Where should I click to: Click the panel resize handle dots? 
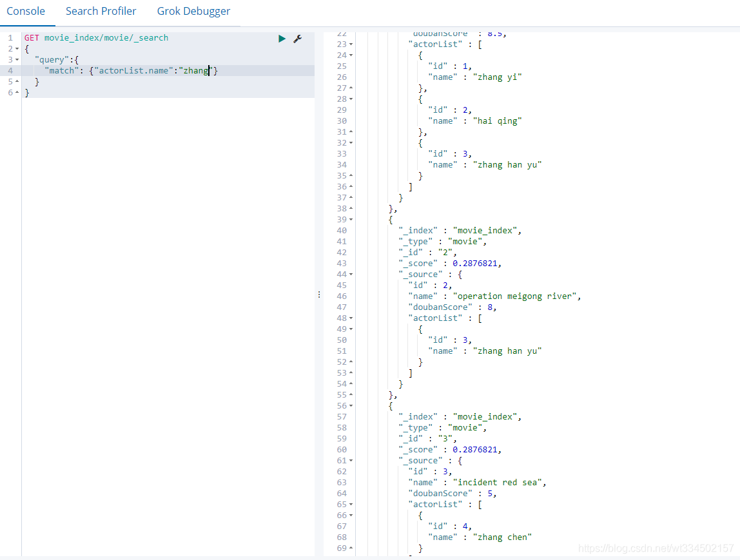point(319,294)
